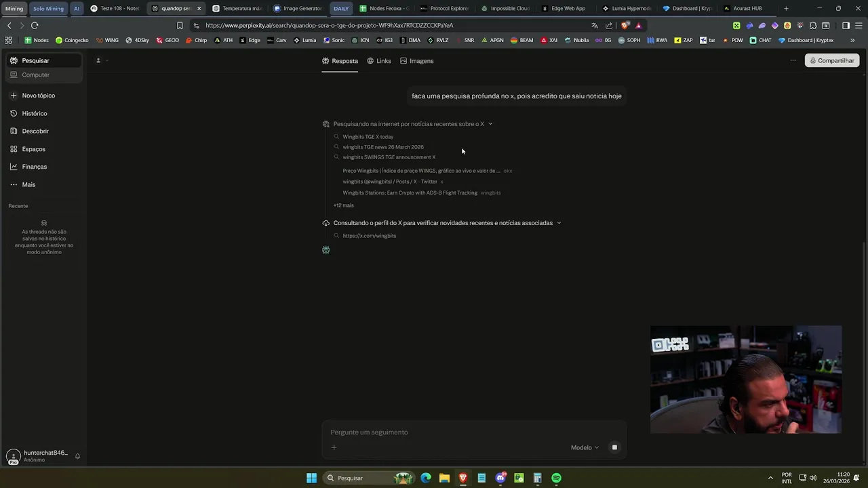
Task: Show more bookmarks overflow chevron
Action: (x=852, y=40)
